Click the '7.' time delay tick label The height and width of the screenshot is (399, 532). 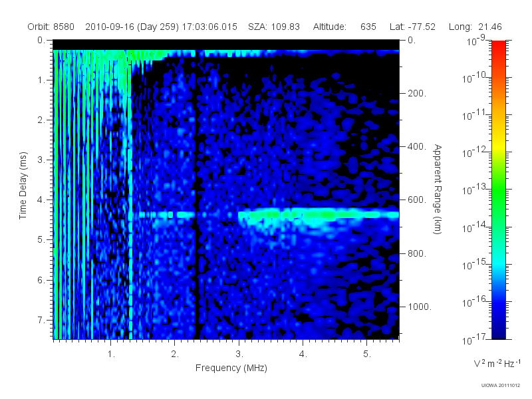[41, 320]
